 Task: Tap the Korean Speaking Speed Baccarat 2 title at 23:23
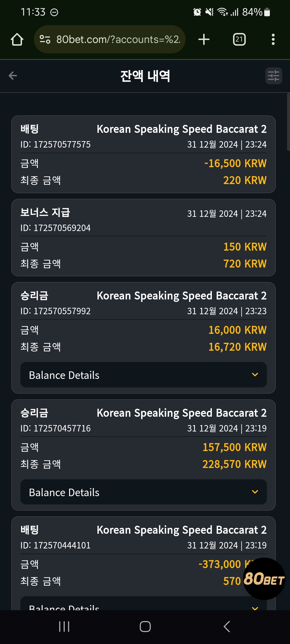(182, 296)
